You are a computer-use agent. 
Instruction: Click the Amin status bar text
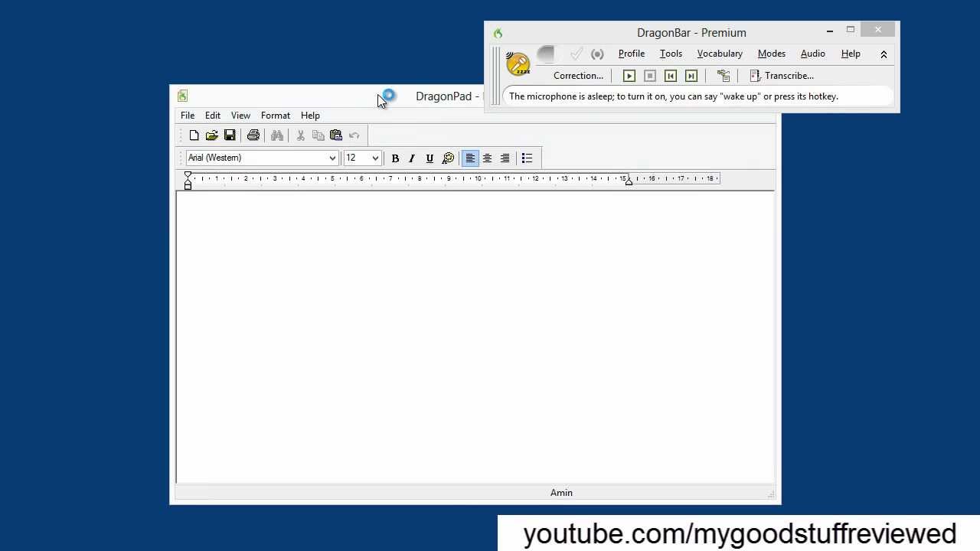pos(561,493)
